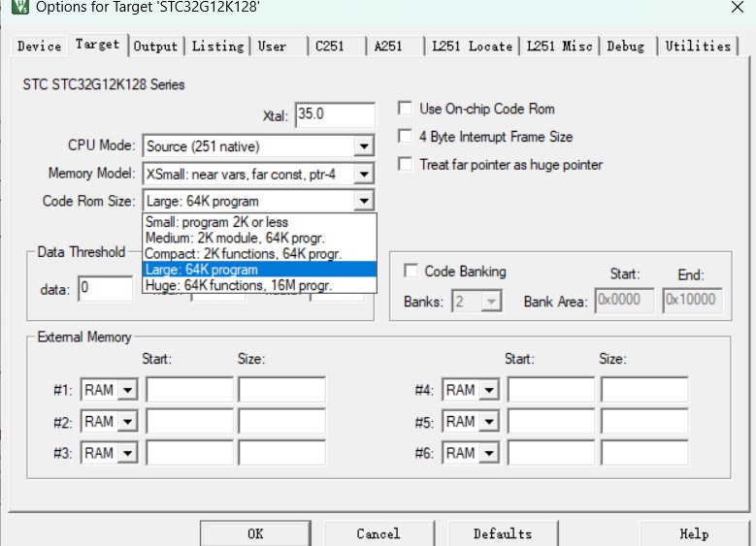
Task: Click External Memory #1 Size field
Action: pyautogui.click(x=282, y=390)
